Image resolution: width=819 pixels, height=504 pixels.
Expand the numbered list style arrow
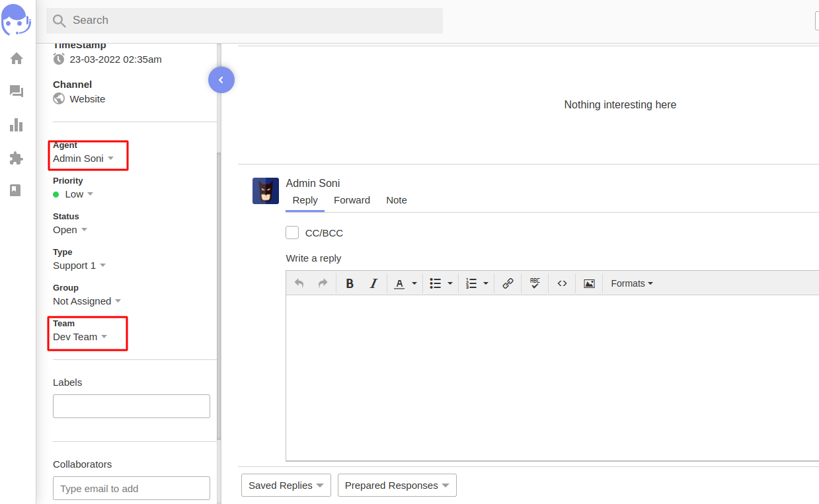[486, 283]
